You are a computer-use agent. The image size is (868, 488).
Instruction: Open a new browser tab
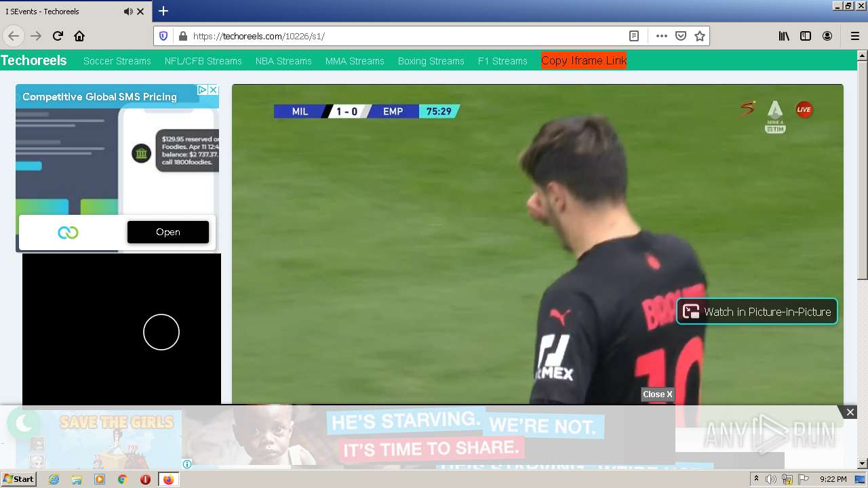(x=163, y=11)
